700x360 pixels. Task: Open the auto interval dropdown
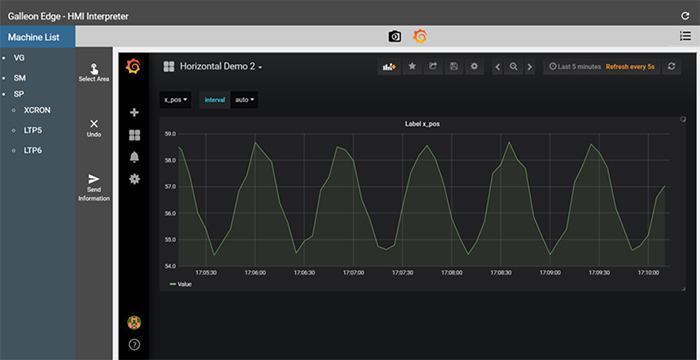pos(245,100)
